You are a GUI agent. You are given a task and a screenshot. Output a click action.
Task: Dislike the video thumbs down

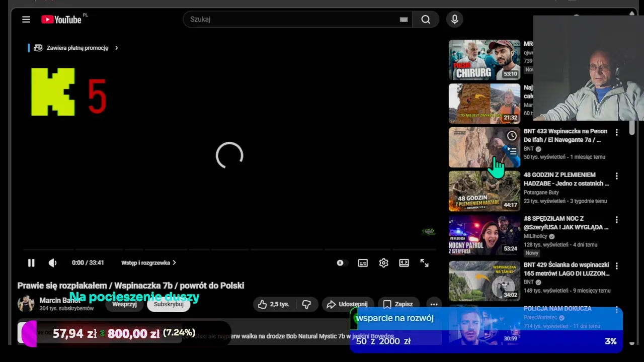point(306,304)
